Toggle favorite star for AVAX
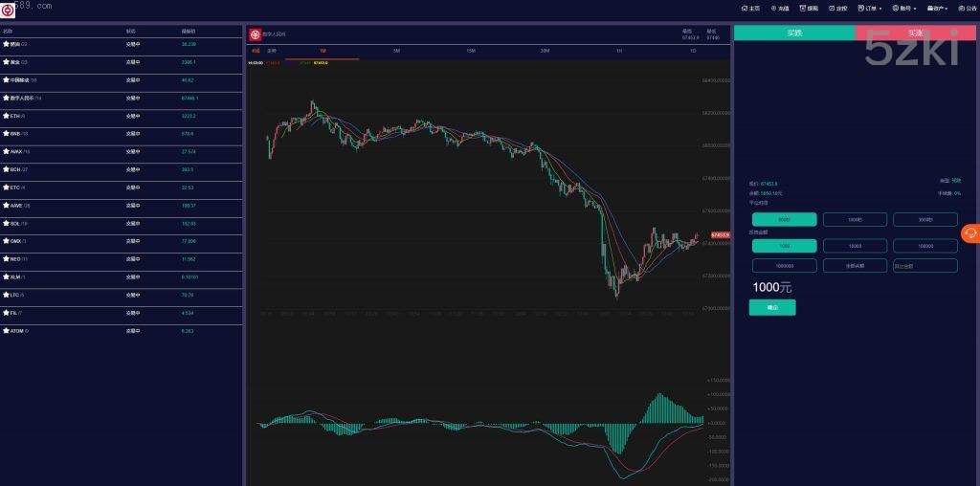 click(x=6, y=151)
